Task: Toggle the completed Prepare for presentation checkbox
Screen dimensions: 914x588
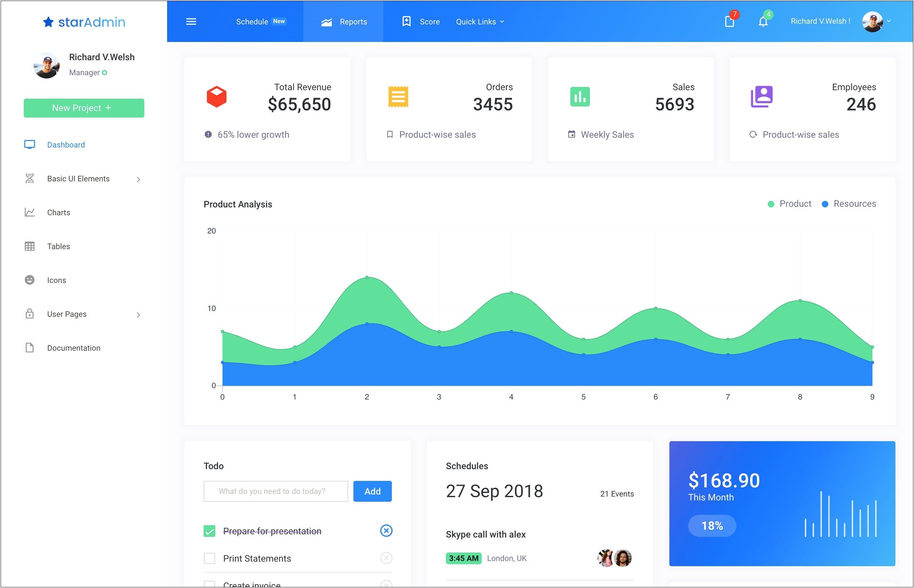Action: tap(210, 531)
